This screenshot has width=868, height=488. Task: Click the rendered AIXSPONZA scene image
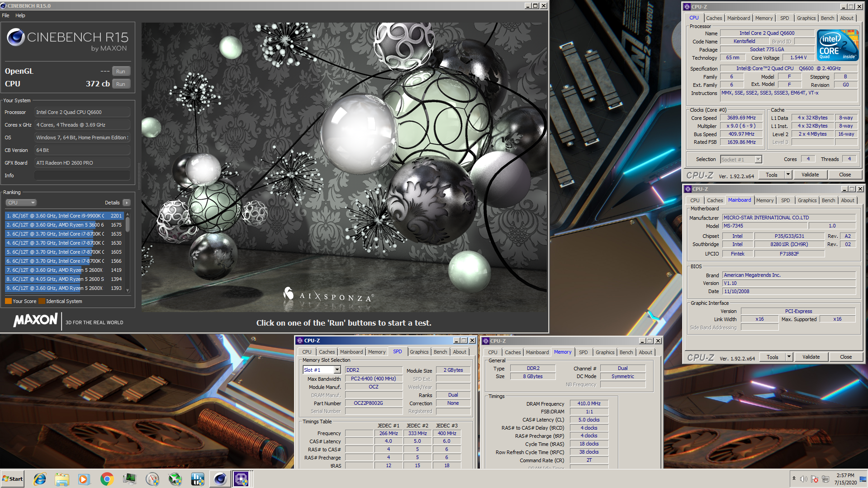[x=344, y=167]
